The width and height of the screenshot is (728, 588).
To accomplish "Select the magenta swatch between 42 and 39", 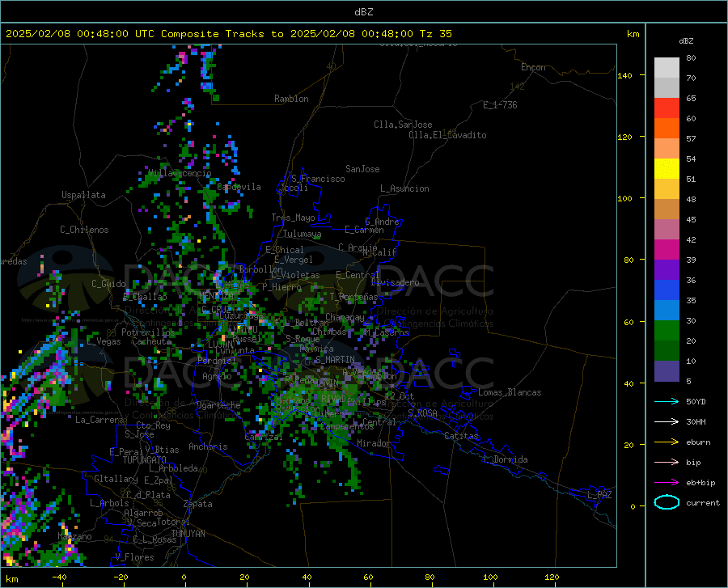I will pyautogui.click(x=667, y=250).
